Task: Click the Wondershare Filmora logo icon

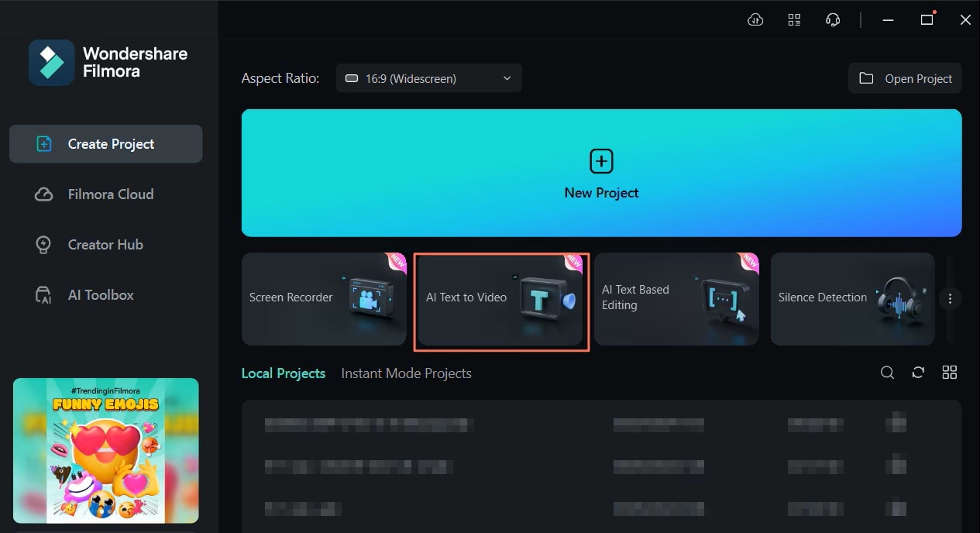Action: (51, 63)
